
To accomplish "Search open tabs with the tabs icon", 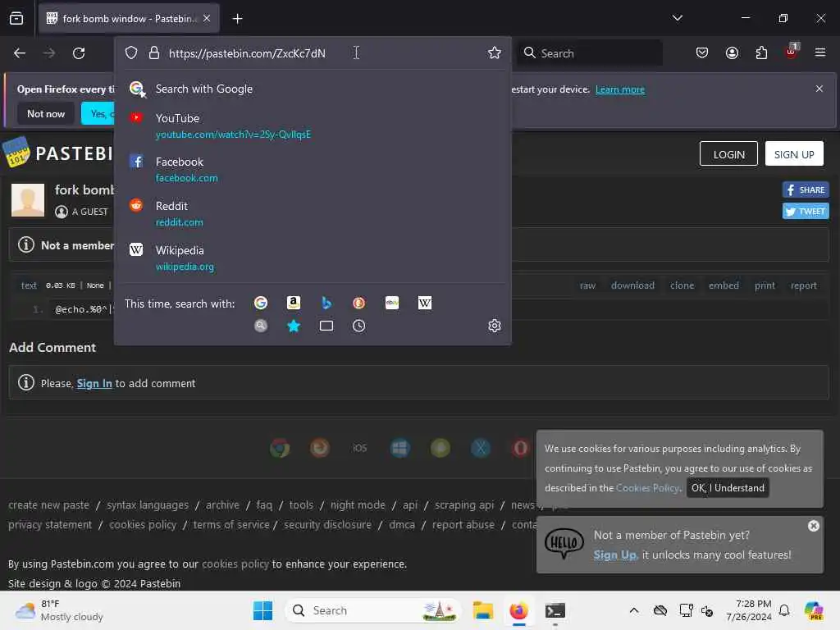I will pos(326,326).
